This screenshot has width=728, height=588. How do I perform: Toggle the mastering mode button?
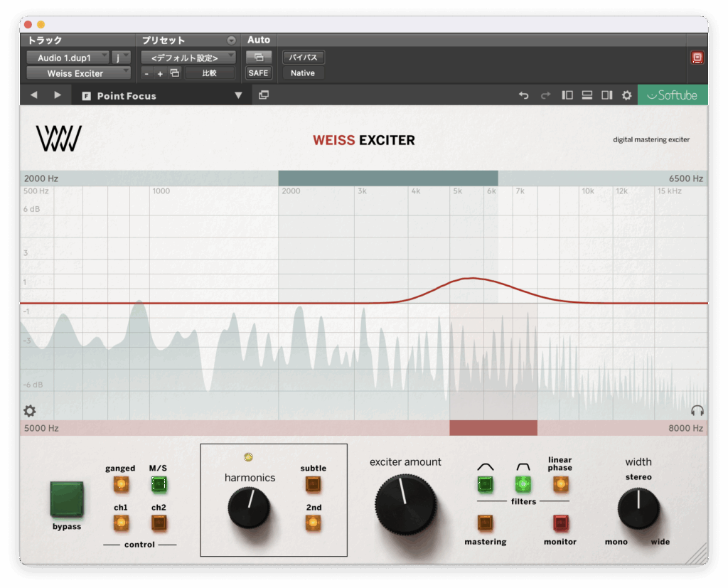(485, 523)
